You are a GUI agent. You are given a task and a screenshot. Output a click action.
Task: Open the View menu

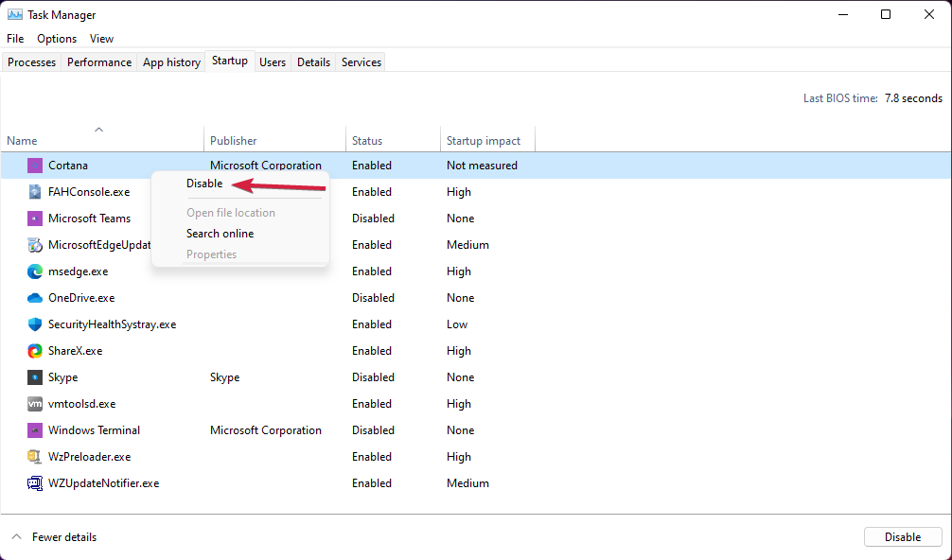(x=101, y=38)
